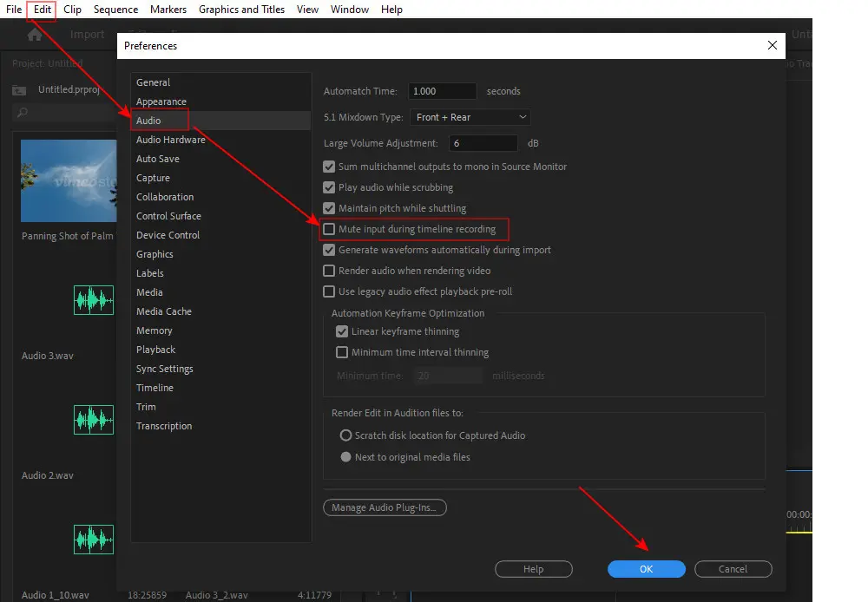Screen dimensions: 868x602
Task: Click the Untitled.prproj bin icon
Action: pyautogui.click(x=19, y=90)
